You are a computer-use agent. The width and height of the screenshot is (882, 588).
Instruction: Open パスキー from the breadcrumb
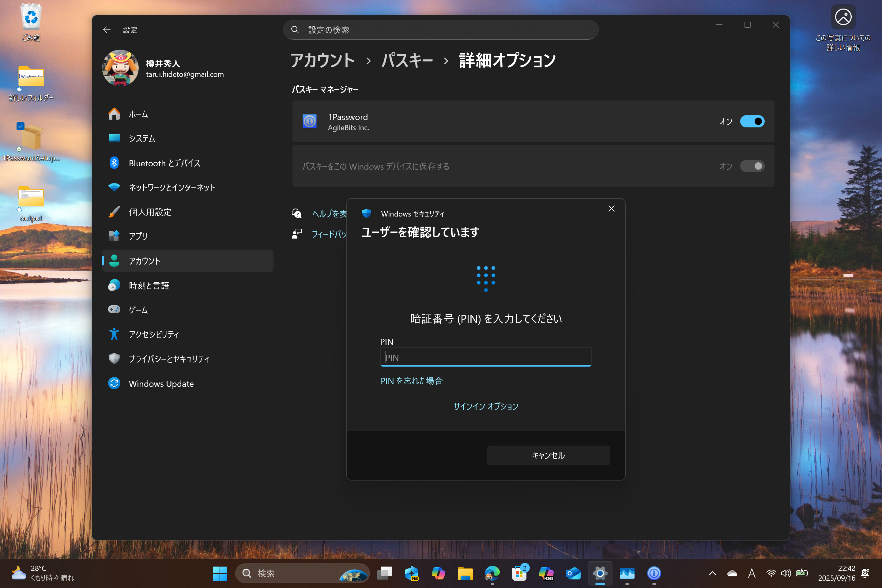tap(407, 60)
